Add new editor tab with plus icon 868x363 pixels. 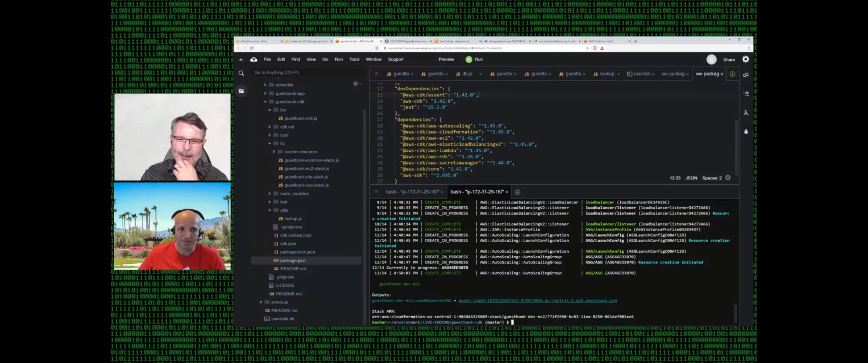[x=732, y=74]
